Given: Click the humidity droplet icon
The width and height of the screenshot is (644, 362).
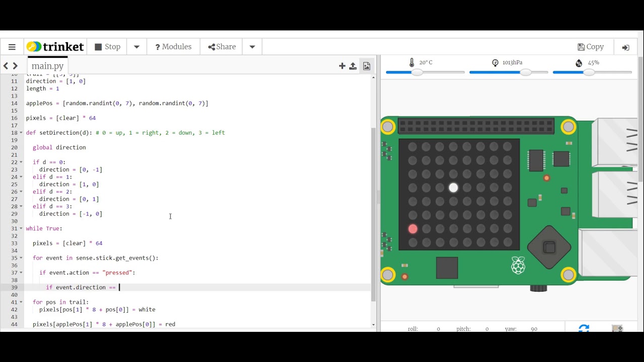Looking at the screenshot, I should 579,63.
